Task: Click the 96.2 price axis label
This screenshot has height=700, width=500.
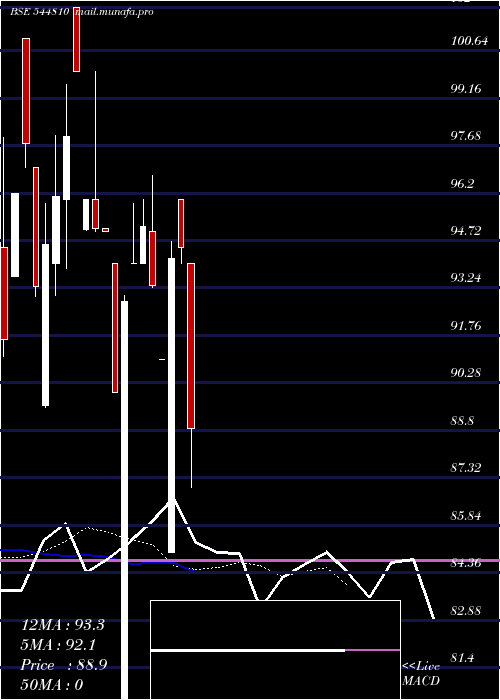Action: click(462, 183)
